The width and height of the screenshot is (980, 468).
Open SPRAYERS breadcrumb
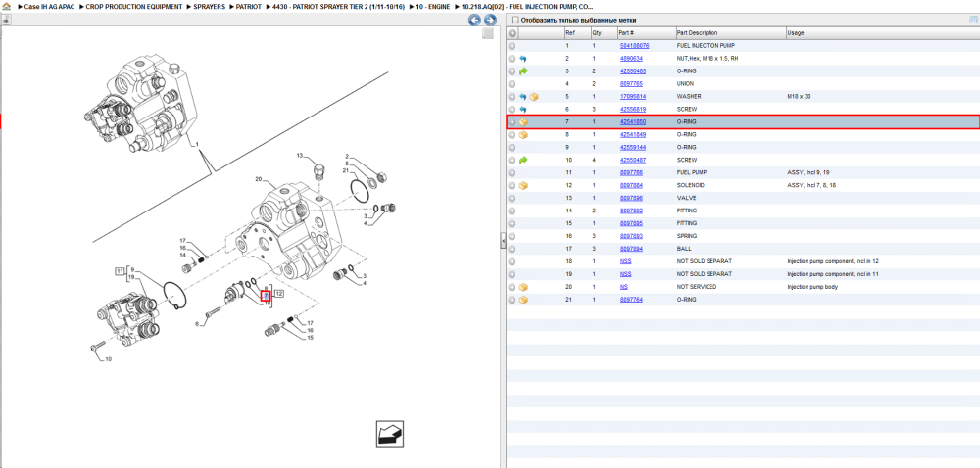click(x=209, y=6)
